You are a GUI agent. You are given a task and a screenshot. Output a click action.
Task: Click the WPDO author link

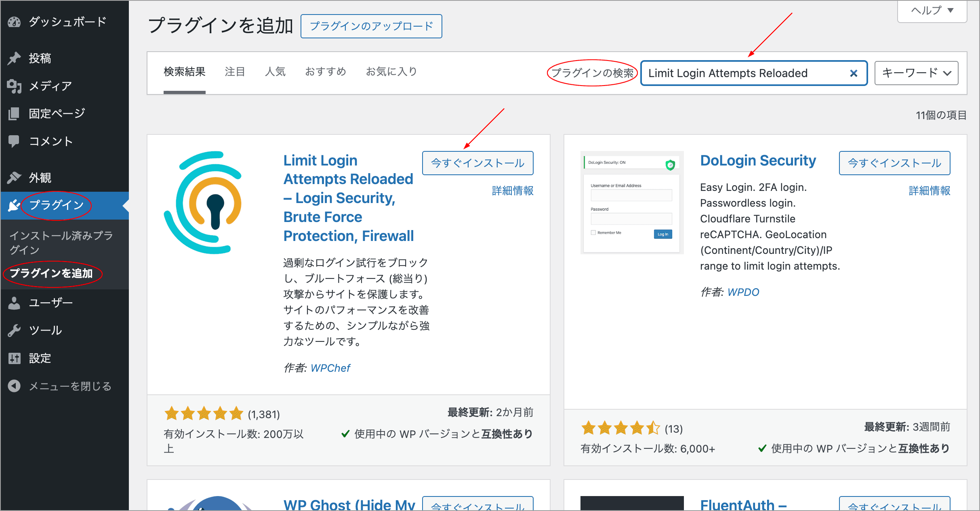(743, 292)
